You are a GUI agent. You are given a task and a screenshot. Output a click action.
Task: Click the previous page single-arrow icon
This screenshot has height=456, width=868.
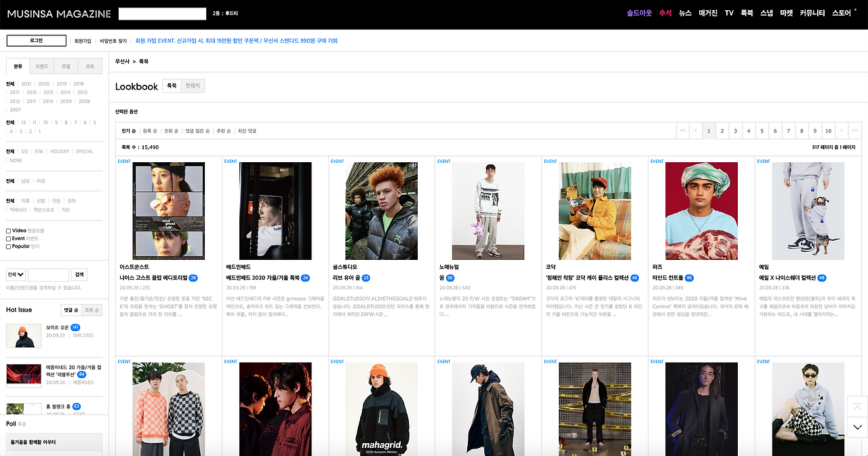point(696,130)
